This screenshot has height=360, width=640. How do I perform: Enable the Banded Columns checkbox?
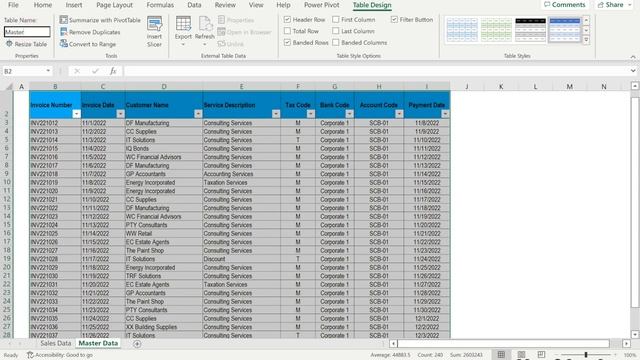point(336,42)
